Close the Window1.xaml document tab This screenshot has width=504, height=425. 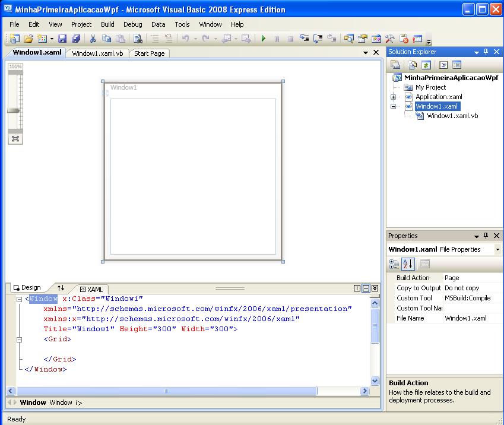(x=376, y=52)
